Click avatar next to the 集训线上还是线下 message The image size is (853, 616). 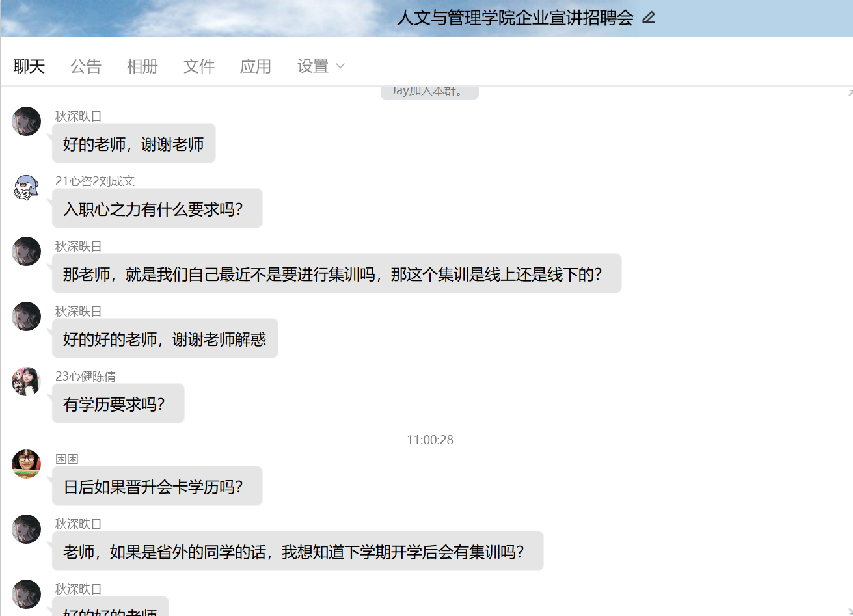(x=27, y=252)
